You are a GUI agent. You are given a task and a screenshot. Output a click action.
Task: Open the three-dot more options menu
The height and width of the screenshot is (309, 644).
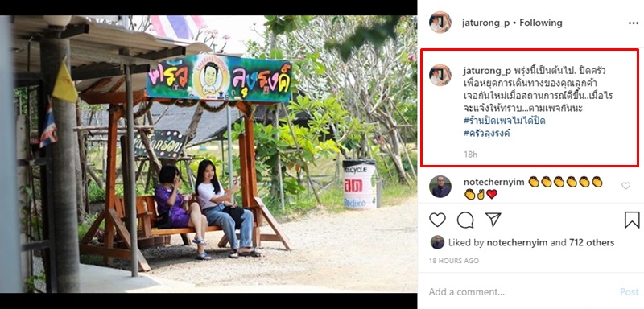click(x=634, y=23)
